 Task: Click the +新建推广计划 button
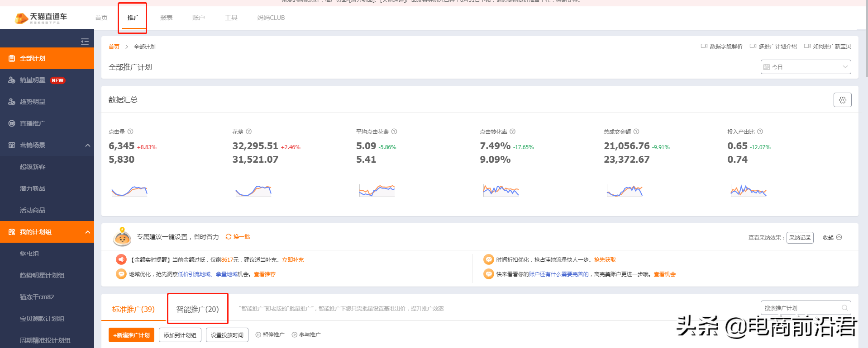coord(131,335)
